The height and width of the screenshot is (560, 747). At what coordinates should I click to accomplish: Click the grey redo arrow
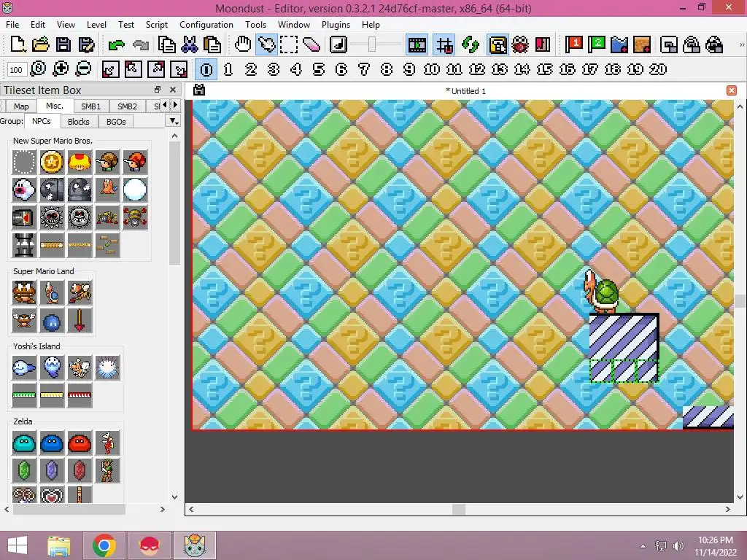(140, 44)
